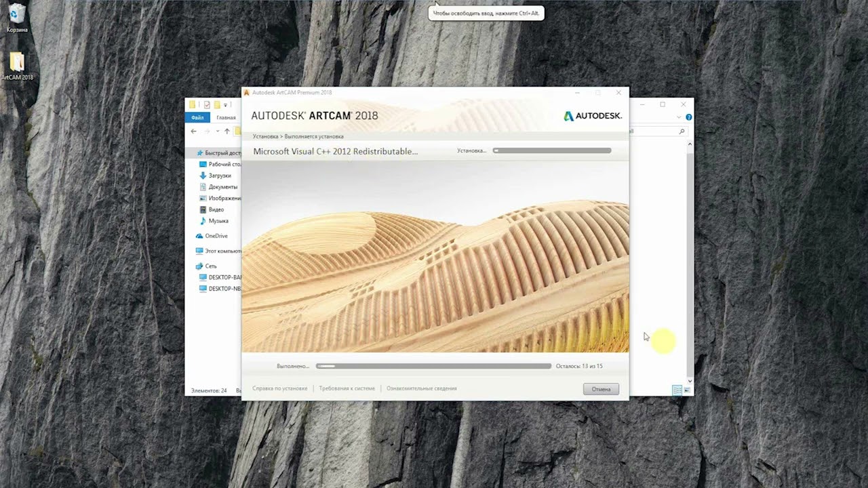868x488 pixels.
Task: Click the Сеть network icon in sidebar
Action: (x=199, y=266)
